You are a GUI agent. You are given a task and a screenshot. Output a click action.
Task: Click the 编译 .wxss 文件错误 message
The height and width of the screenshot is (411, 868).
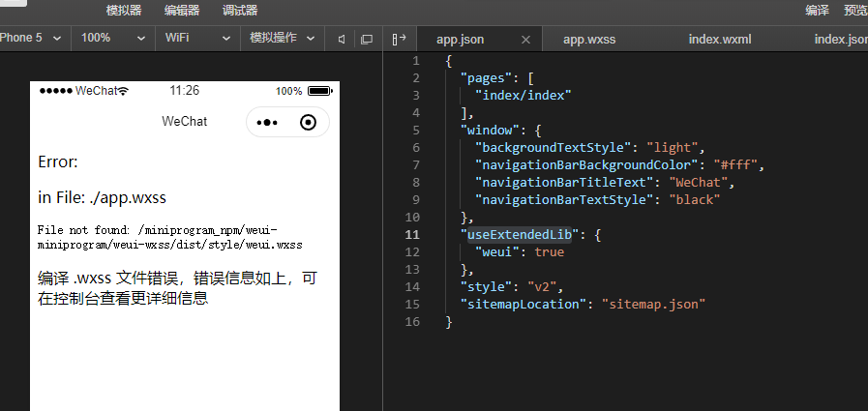(177, 288)
